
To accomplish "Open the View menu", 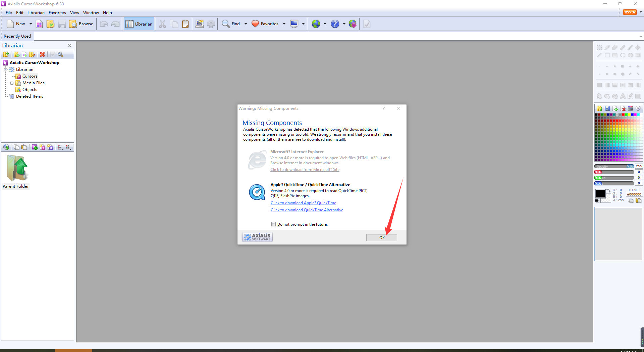I will [74, 13].
